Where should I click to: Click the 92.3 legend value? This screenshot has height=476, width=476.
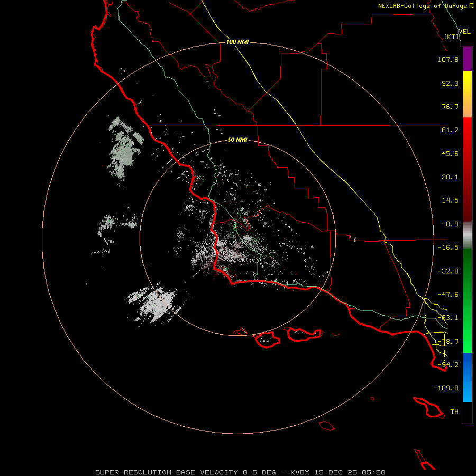point(450,83)
